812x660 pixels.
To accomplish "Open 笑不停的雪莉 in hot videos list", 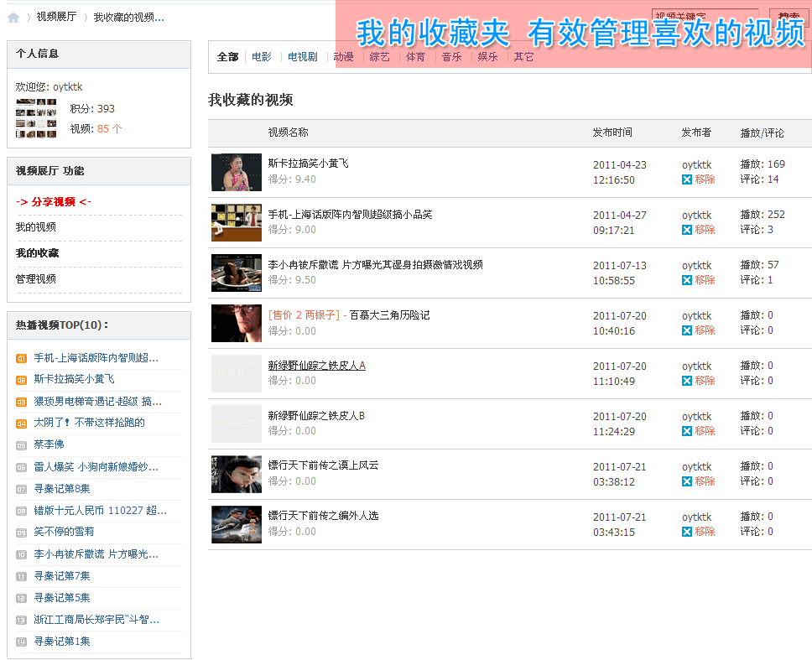I will pos(65,532).
